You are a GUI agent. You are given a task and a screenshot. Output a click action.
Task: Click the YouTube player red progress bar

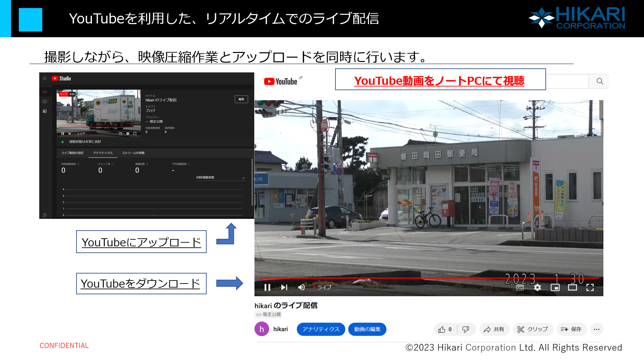[429, 278]
